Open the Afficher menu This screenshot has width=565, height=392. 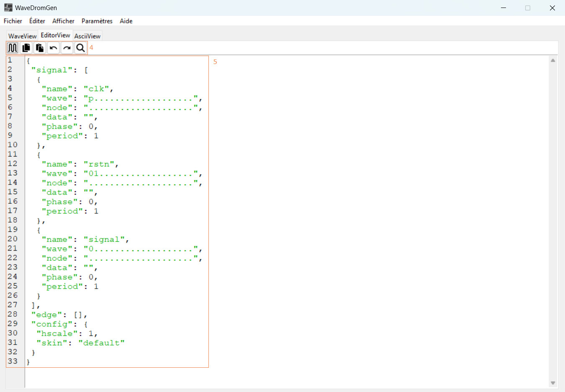coord(63,21)
